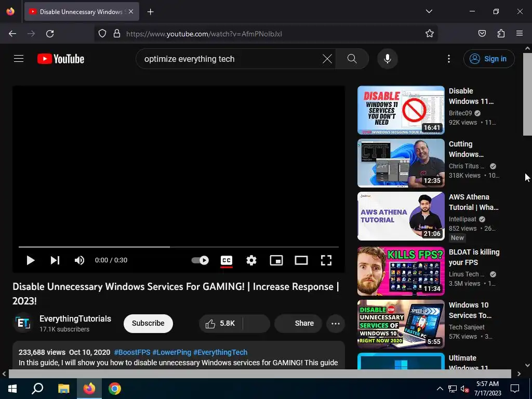Skip to next video
The image size is (532, 399).
pos(55,260)
